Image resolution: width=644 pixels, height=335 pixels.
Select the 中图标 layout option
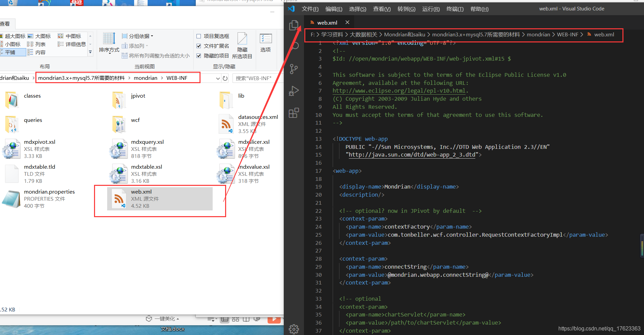point(69,36)
